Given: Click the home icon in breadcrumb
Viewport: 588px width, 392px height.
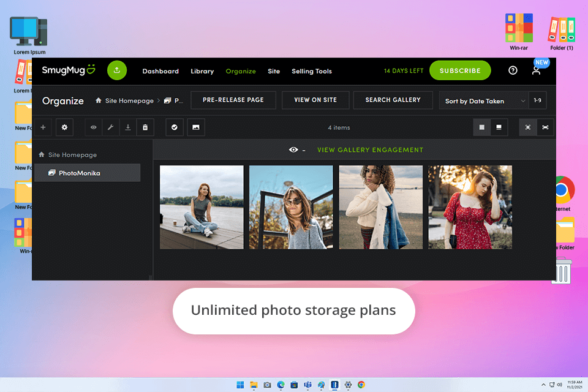Looking at the screenshot, I should [98, 100].
